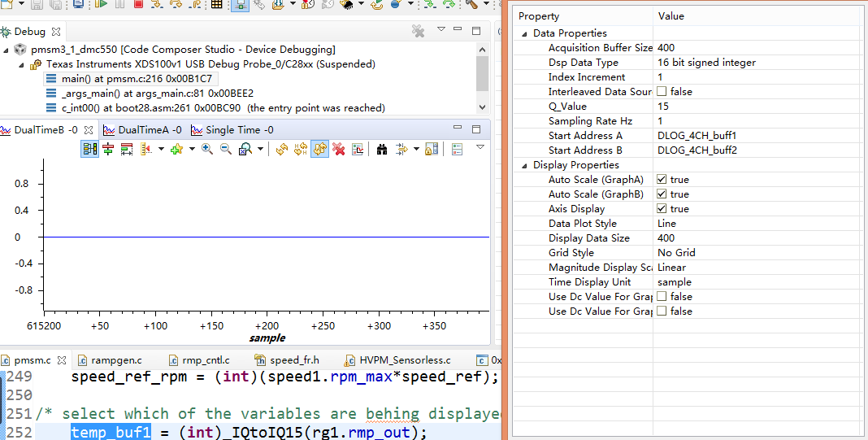Click the ruler measurement icon in graph toolbar
The height and width of the screenshot is (440, 868).
[146, 149]
